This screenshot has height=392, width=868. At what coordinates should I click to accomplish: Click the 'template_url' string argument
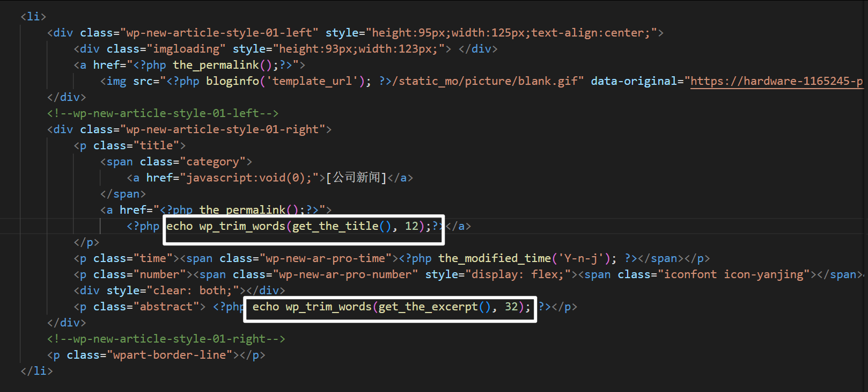click(313, 81)
